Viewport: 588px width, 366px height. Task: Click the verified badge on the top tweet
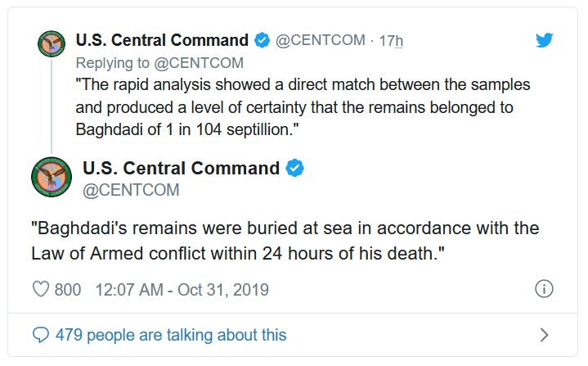tap(263, 40)
